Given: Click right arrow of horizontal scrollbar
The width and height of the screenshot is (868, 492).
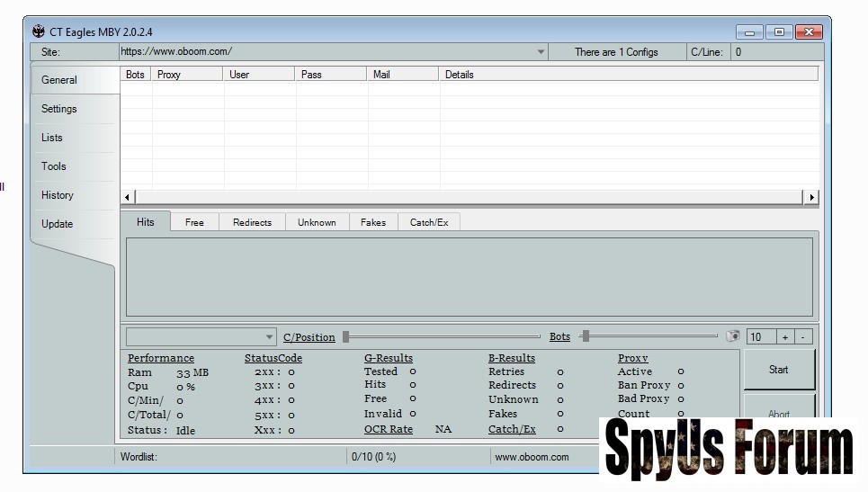Looking at the screenshot, I should 812,197.
